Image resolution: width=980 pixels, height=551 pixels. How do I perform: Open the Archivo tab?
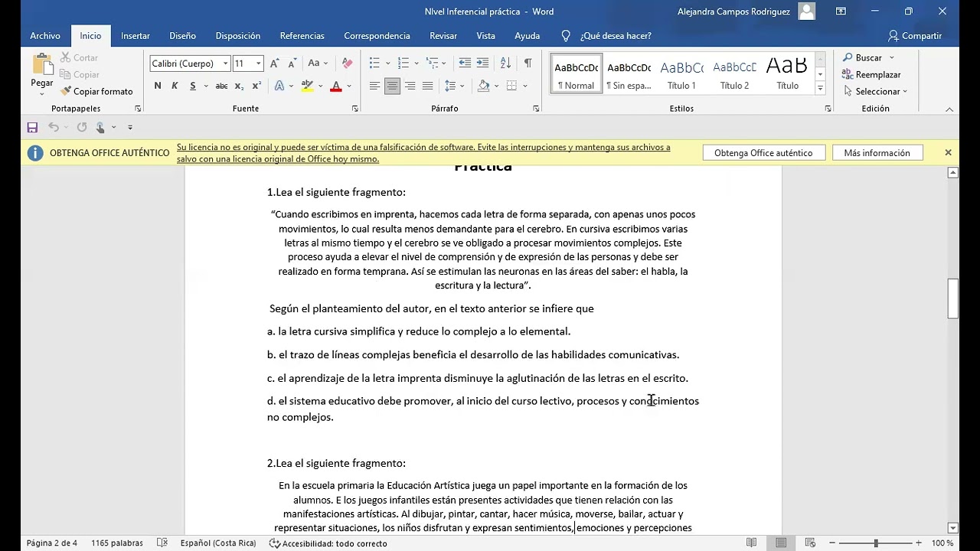coord(45,36)
